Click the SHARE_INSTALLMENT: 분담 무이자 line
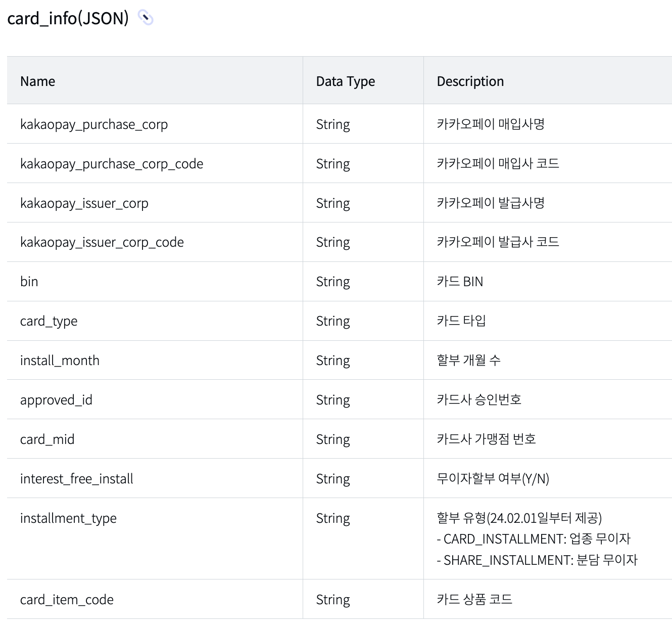Viewport: 672px width, 626px height. pos(537,560)
